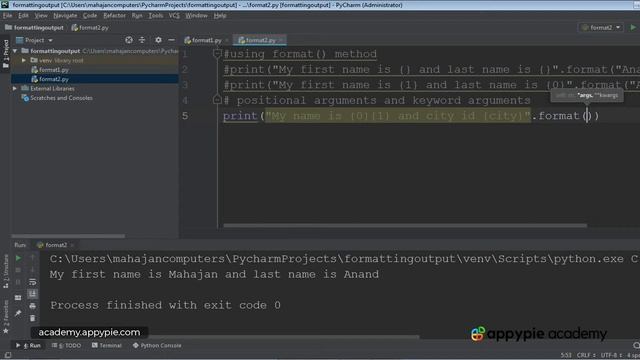Open the Tools menu
The width and height of the screenshot is (640, 360).
(156, 16)
